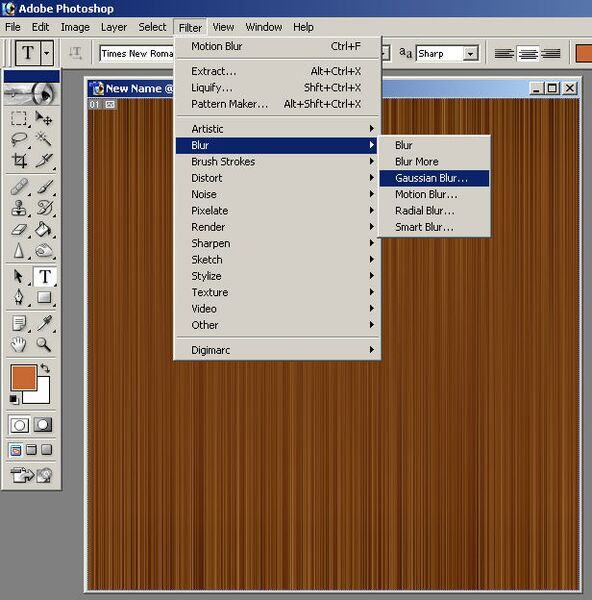Switch to Full Screen with menu bar
The image size is (592, 600).
(x=31, y=450)
